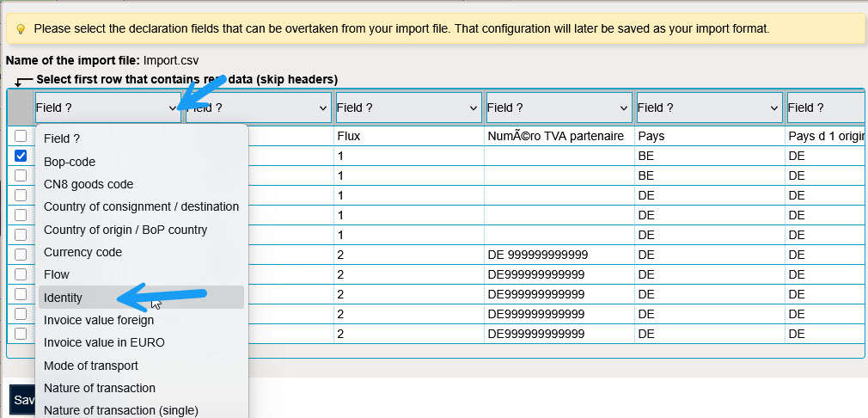
Task: Click the lightbulb hint icon
Action: (x=21, y=28)
